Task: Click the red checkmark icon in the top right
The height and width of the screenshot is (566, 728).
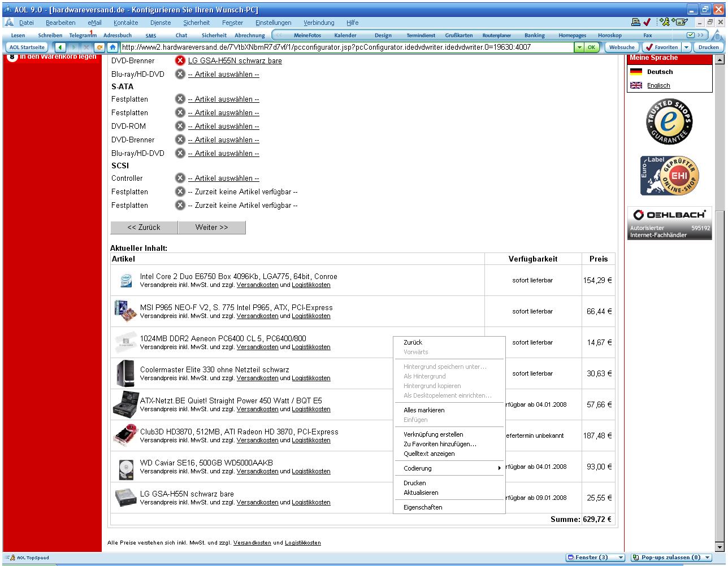Action: [647, 23]
